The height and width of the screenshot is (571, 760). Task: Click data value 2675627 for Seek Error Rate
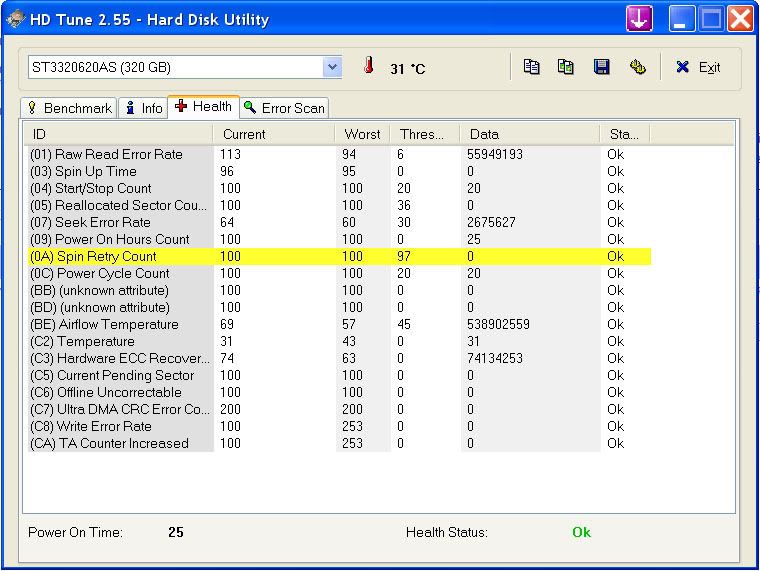(491, 222)
